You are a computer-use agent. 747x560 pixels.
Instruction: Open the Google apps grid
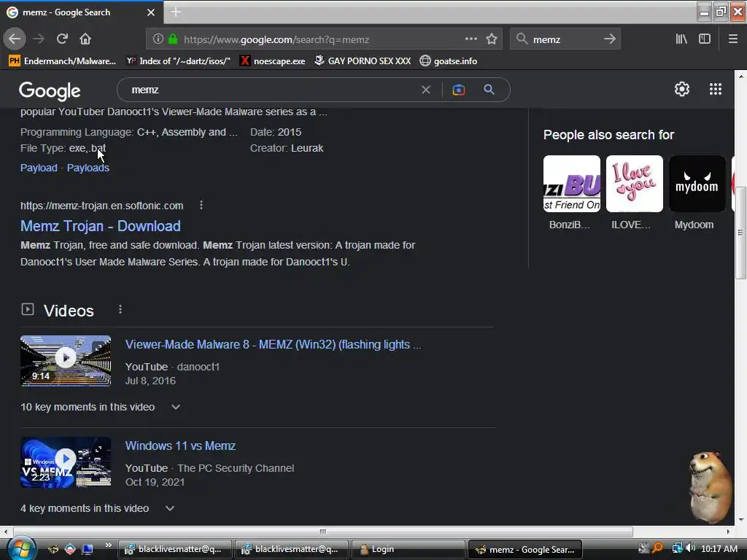point(716,89)
